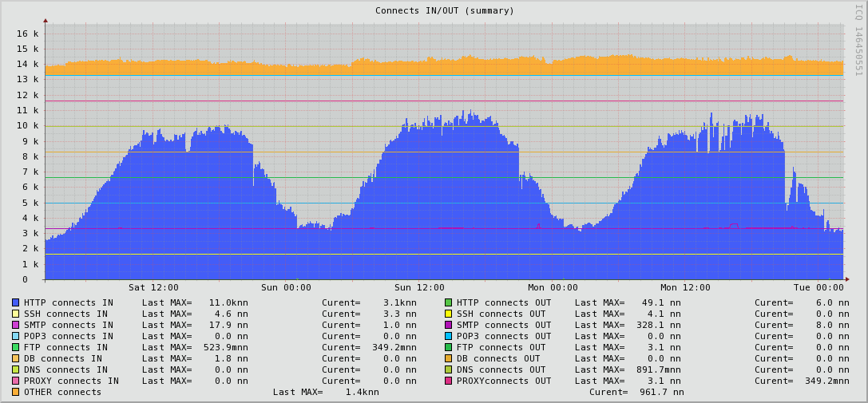
Task: Click the SSH connects IN yellow swatch
Action: [15, 314]
